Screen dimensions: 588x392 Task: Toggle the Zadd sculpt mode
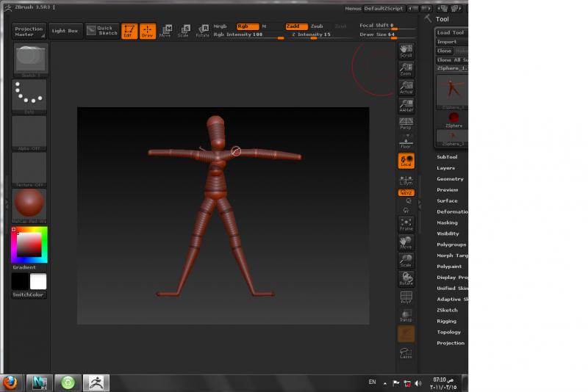point(296,26)
